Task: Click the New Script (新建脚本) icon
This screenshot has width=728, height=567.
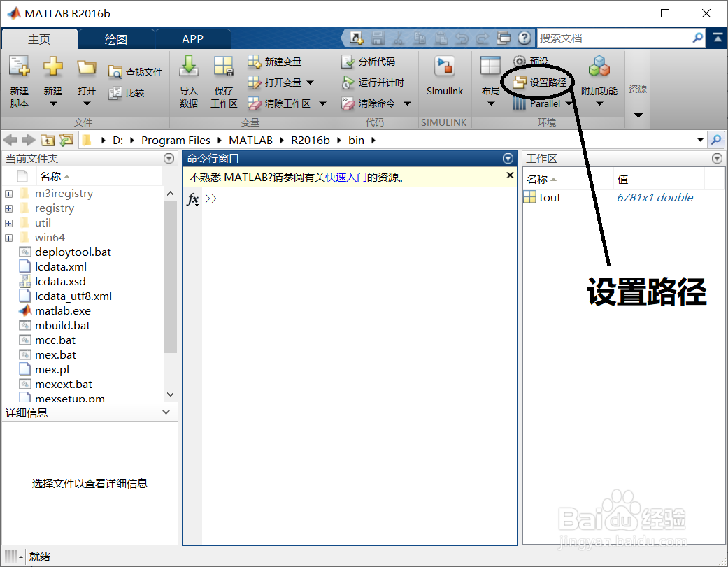Action: click(x=20, y=67)
